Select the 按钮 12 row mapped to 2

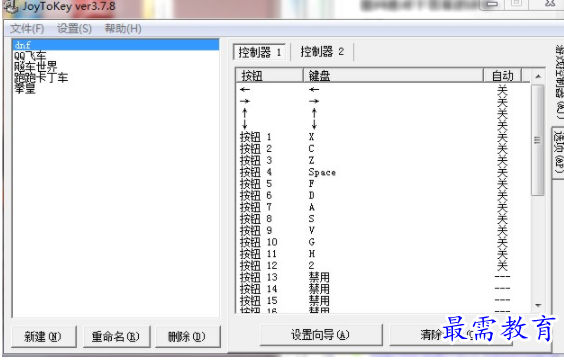click(383, 265)
